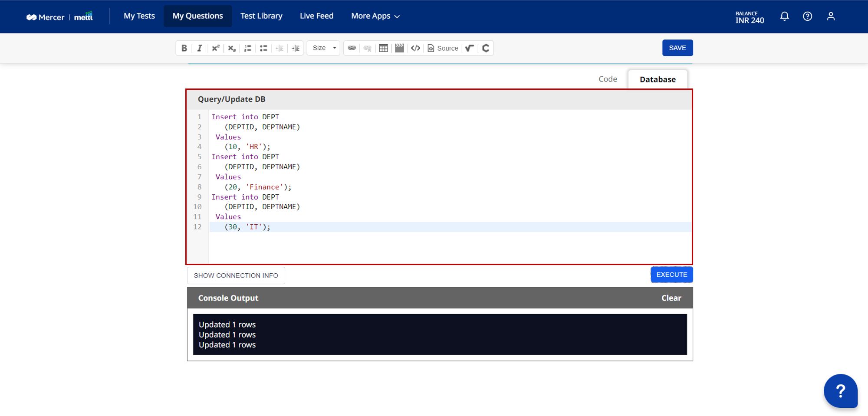Open notifications bell

pos(785,16)
